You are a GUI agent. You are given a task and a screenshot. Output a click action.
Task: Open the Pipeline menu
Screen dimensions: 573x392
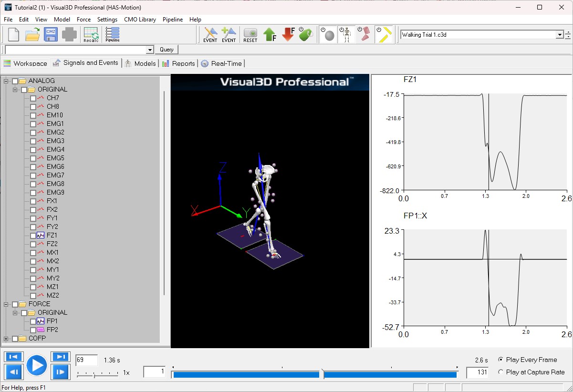pos(173,20)
